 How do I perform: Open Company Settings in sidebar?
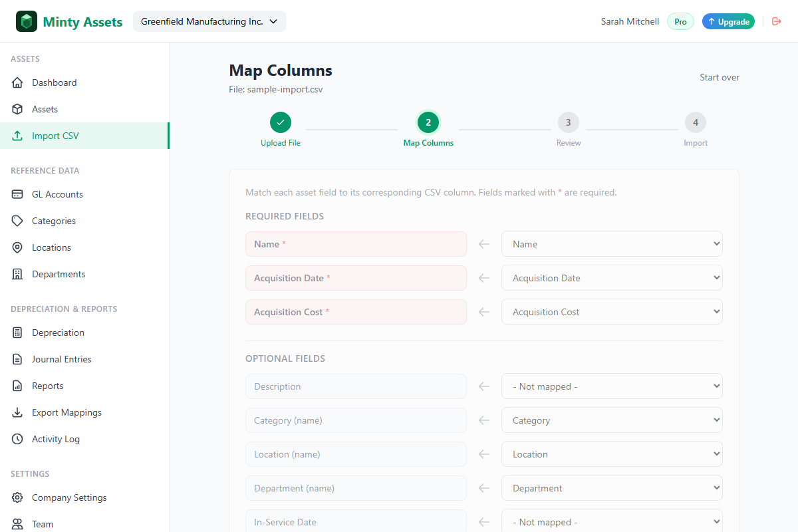click(84, 497)
